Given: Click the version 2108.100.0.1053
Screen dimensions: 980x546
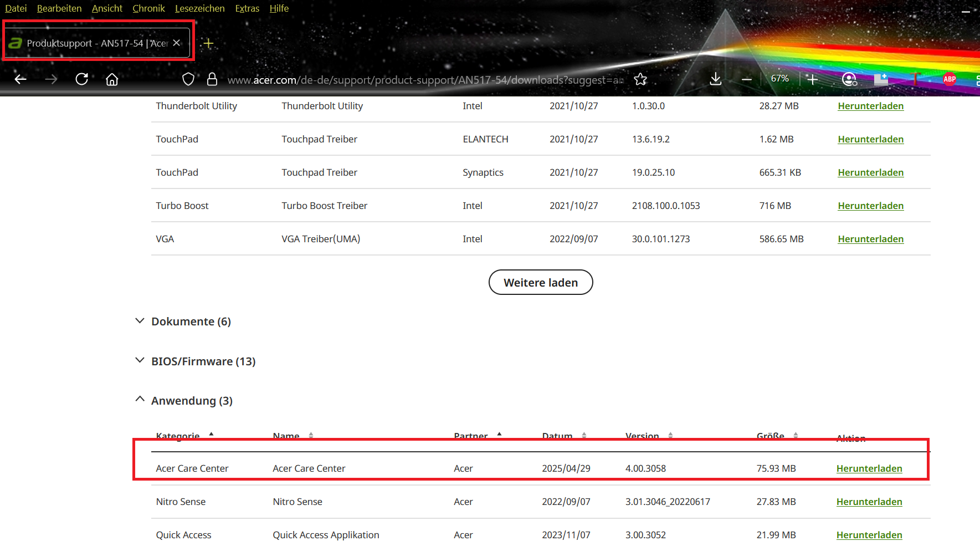Looking at the screenshot, I should click(666, 206).
